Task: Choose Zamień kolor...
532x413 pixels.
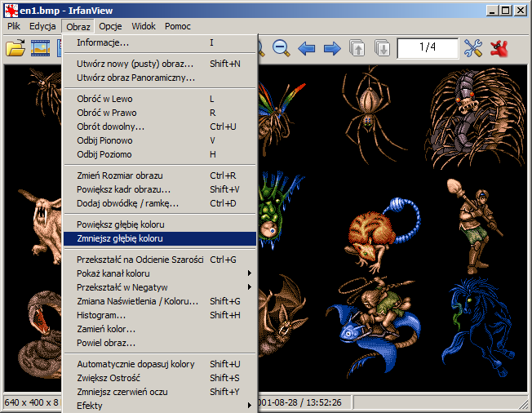Action: (160, 329)
